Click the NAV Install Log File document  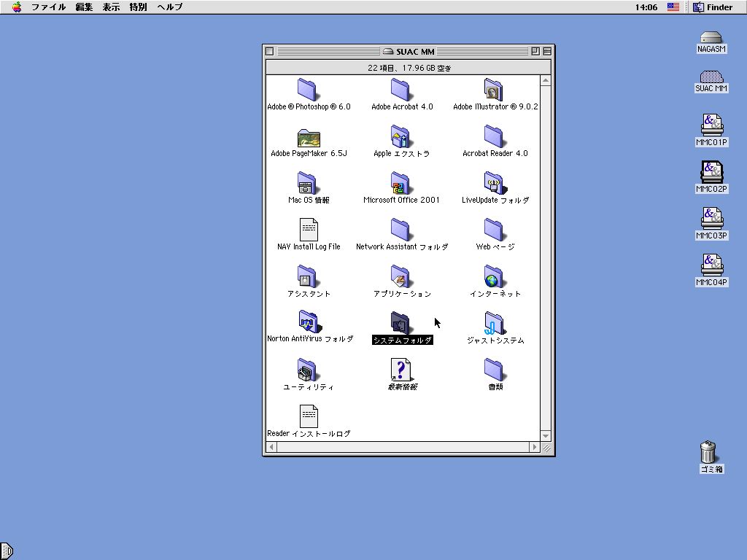(309, 230)
